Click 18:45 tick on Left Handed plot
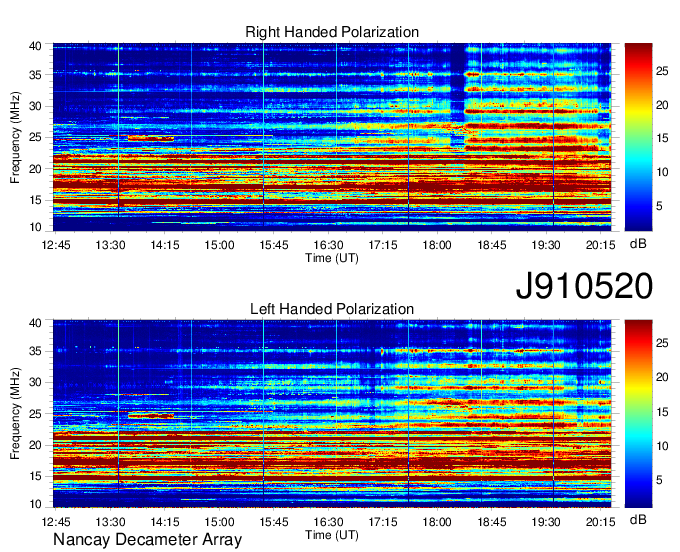Viewport: 680px width, 552px height. pos(492,522)
